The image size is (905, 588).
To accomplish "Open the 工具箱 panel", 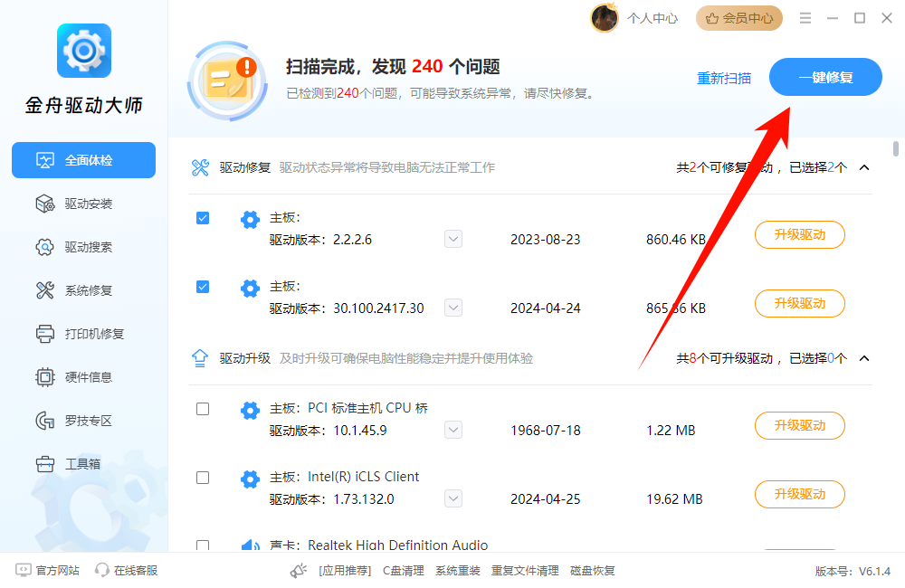I will click(x=83, y=463).
